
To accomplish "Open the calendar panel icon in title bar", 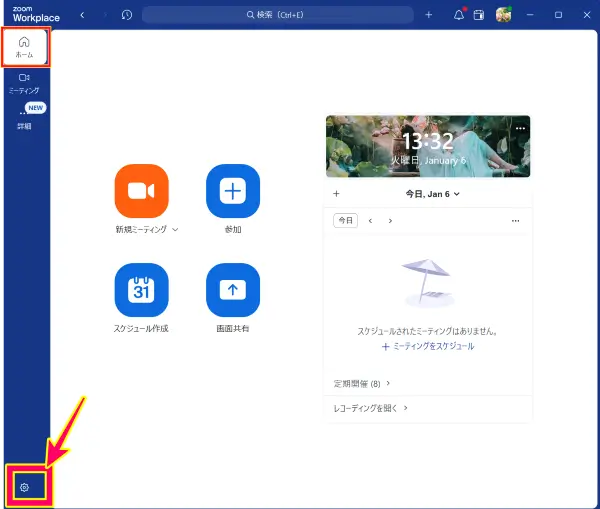I will tap(479, 15).
